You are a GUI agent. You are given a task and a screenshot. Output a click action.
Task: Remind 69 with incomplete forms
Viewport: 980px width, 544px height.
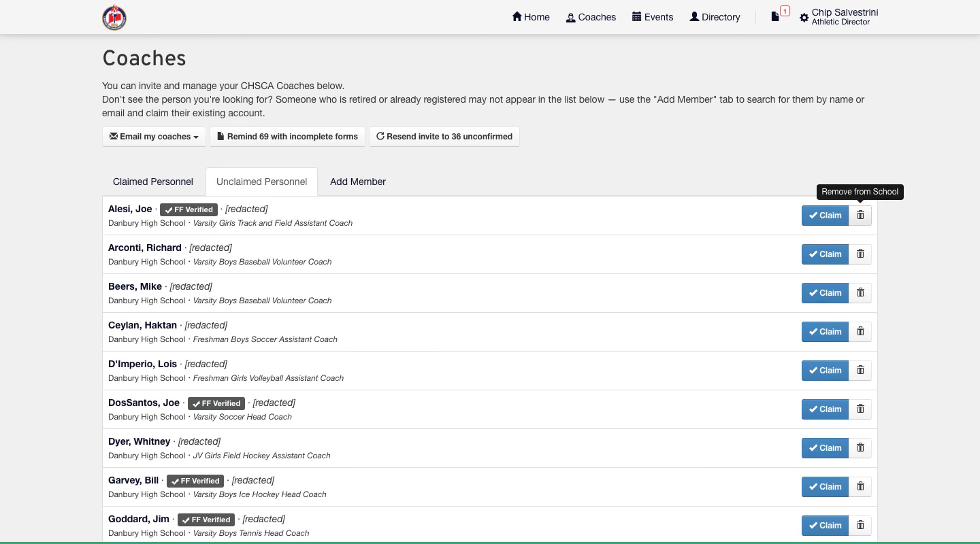pyautogui.click(x=287, y=137)
